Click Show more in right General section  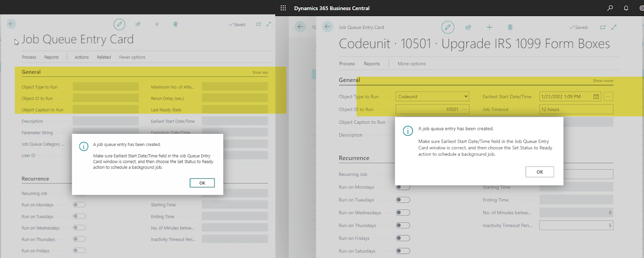[x=603, y=81]
